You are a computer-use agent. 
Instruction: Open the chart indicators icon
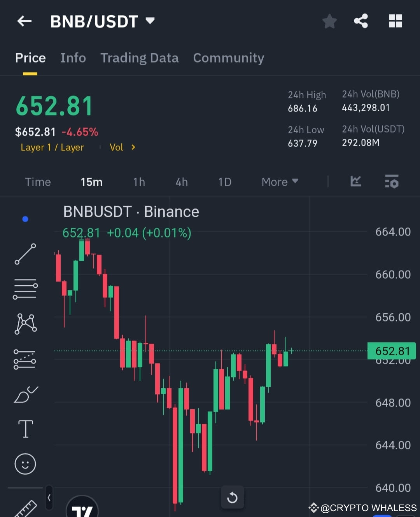click(x=355, y=182)
